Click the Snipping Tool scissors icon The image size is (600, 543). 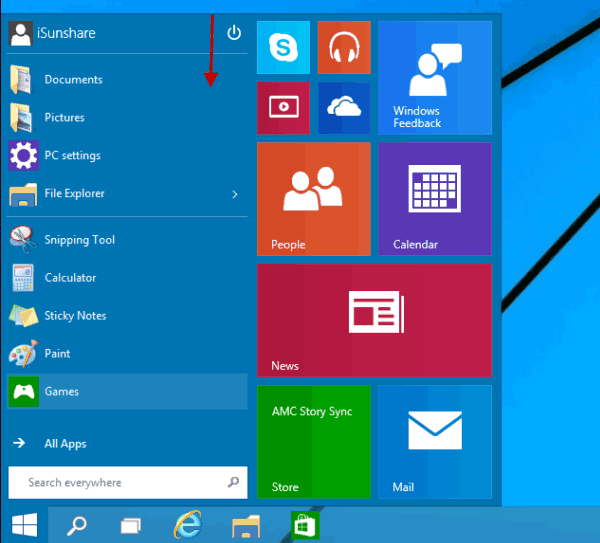tap(23, 240)
